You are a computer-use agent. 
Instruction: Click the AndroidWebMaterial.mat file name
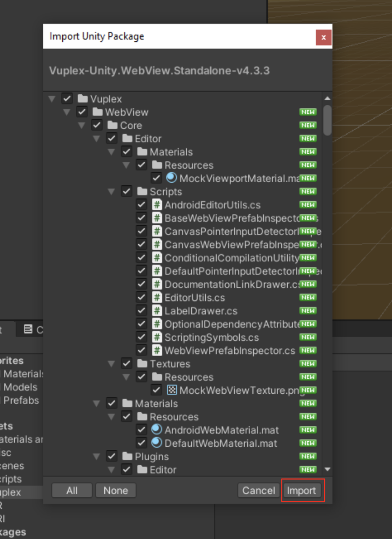tap(222, 430)
